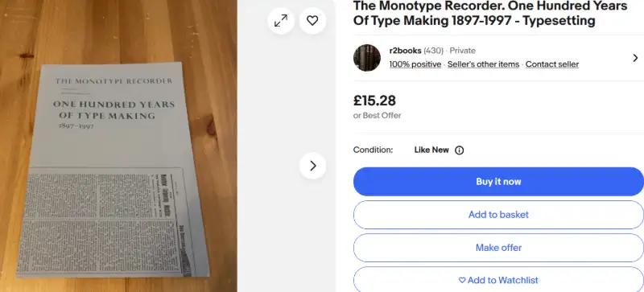Click the Like New condition label
The height and width of the screenshot is (292, 644).
pyautogui.click(x=431, y=150)
